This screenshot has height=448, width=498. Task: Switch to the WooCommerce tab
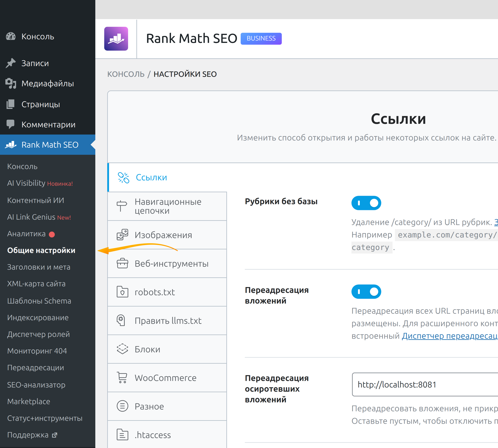(x=167, y=378)
